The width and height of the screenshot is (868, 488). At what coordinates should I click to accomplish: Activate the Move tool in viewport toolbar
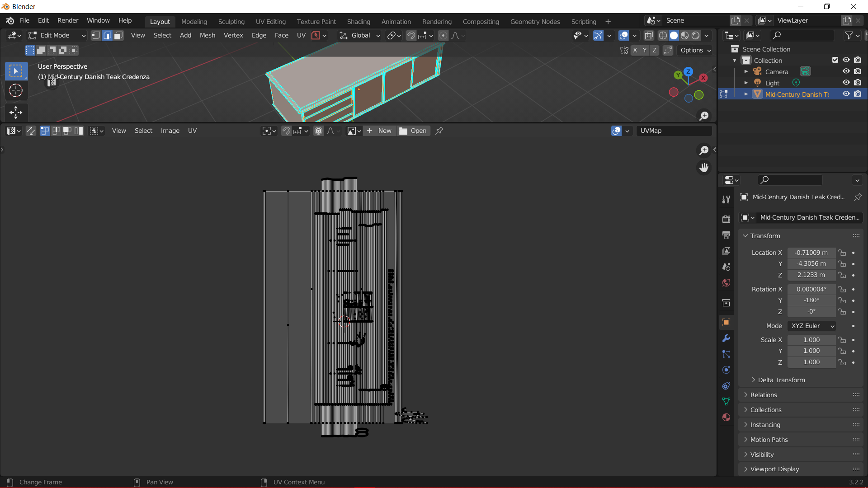click(x=16, y=112)
